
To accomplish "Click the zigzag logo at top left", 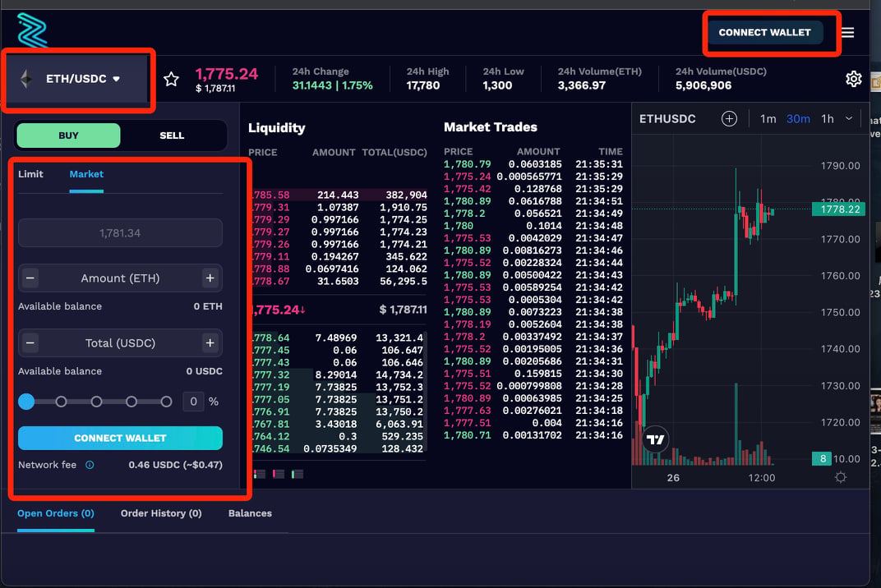I will click(x=32, y=30).
